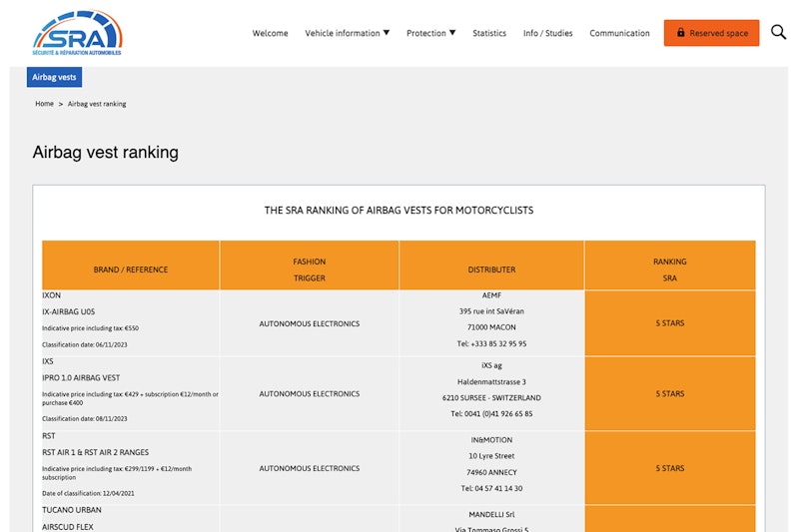The image size is (799, 532).
Task: Click the 5 STARS cell for IXS
Action: click(x=669, y=394)
